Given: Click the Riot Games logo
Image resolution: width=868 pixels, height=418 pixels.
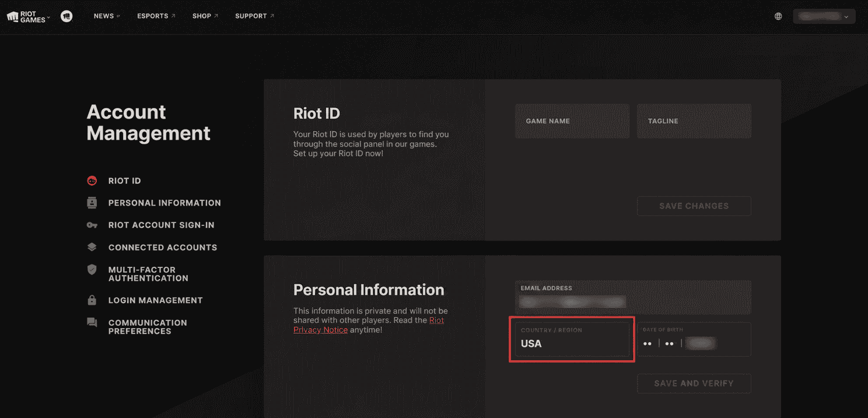Looking at the screenshot, I should [x=26, y=16].
